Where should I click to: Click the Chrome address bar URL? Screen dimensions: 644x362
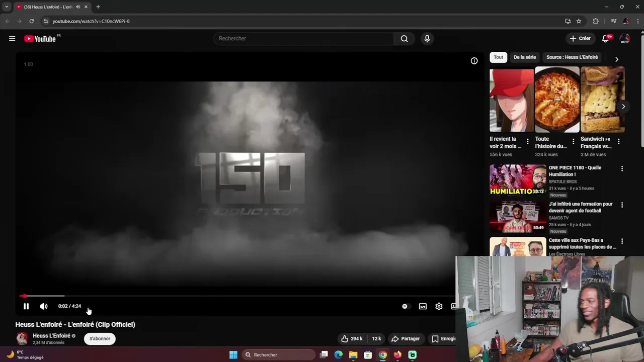click(91, 21)
